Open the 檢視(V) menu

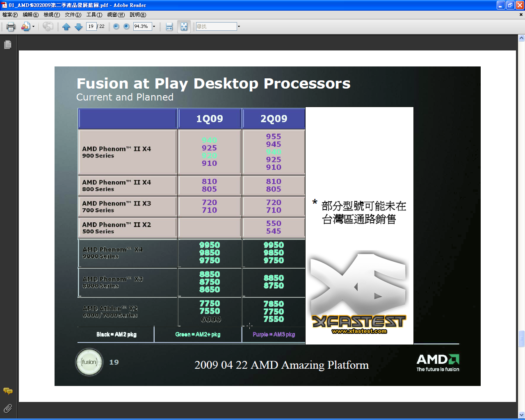(52, 14)
